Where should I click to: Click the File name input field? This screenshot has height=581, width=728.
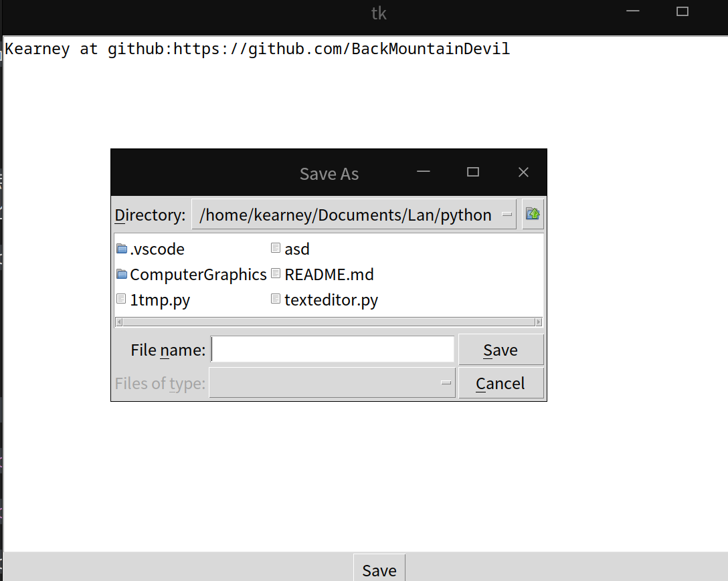332,350
